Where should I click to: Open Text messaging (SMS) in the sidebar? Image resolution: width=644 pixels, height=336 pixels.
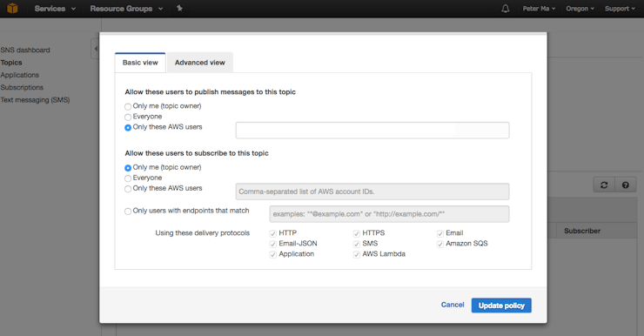35,100
